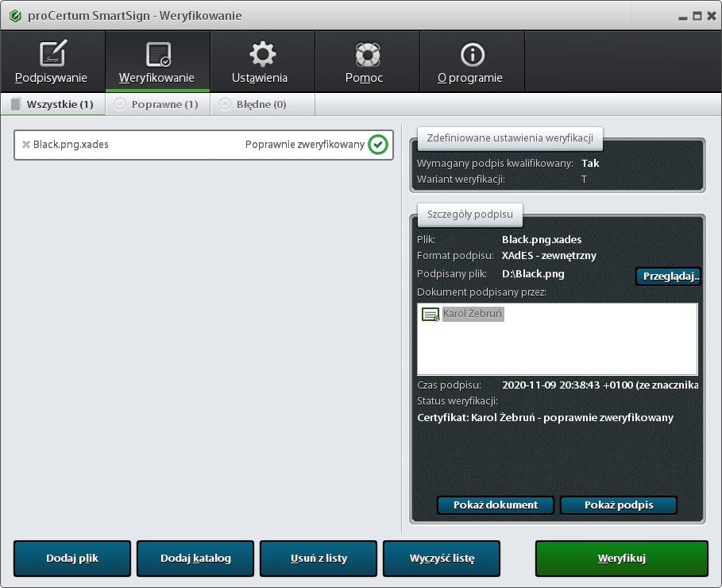Image resolution: width=722 pixels, height=588 pixels.
Task: Click Przeglądaj to browse signed file
Action: [669, 277]
